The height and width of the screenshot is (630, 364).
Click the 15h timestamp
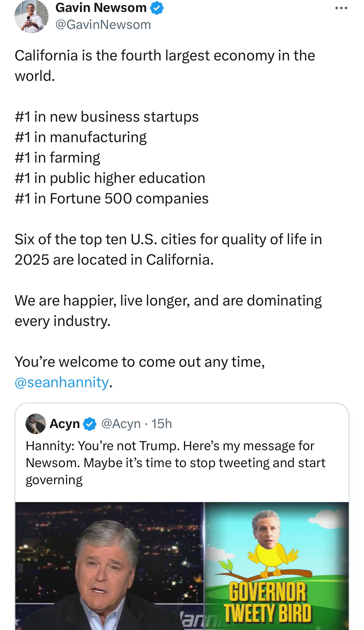tap(162, 424)
